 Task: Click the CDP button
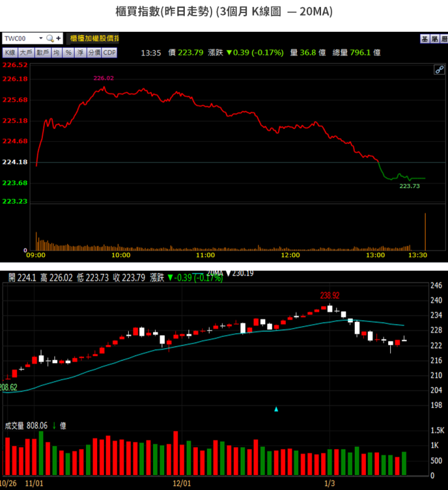[110, 53]
